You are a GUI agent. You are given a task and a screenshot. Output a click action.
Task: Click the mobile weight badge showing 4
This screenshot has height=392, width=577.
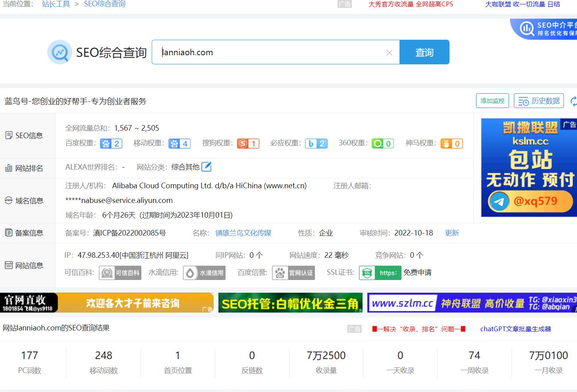(x=179, y=143)
